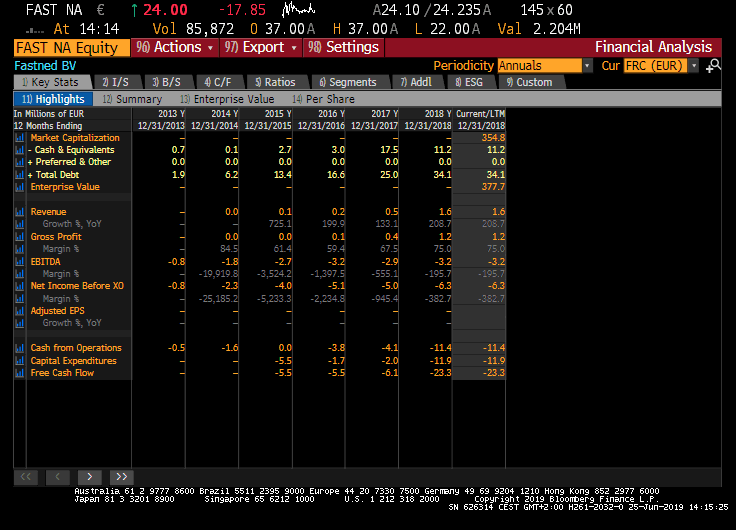Expand the currency FRC (EUR) dropdown arrow
The width and height of the screenshot is (736, 530).
pos(694,66)
